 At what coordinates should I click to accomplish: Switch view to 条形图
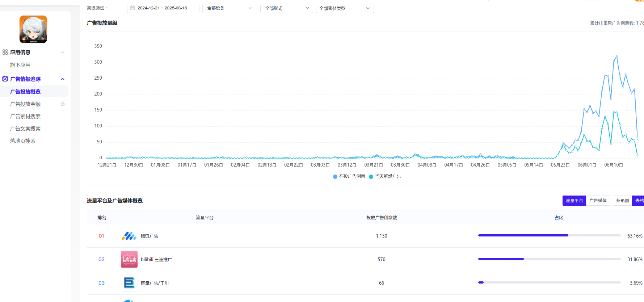click(x=622, y=201)
